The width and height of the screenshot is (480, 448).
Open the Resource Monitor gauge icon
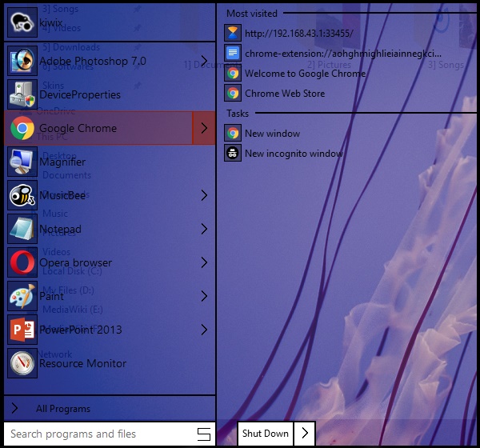22,363
